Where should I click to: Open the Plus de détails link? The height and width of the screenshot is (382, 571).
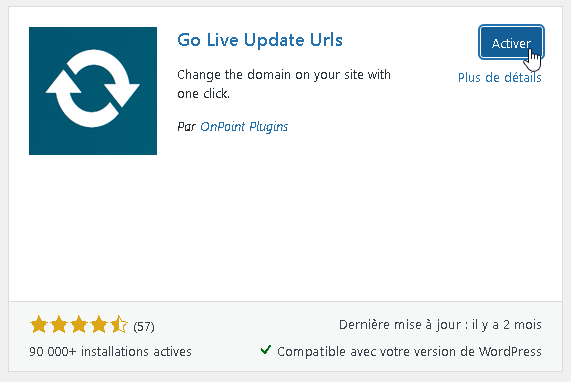pos(499,78)
